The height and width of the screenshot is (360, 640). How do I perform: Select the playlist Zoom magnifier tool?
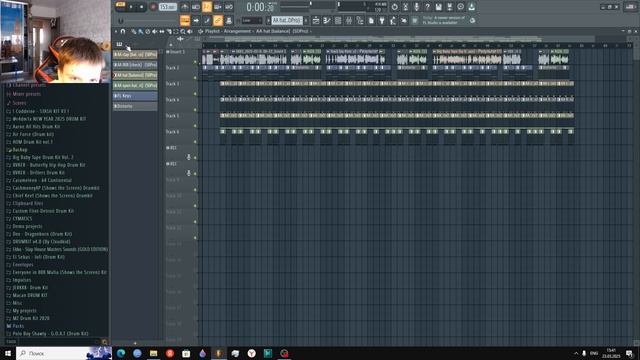click(x=183, y=31)
